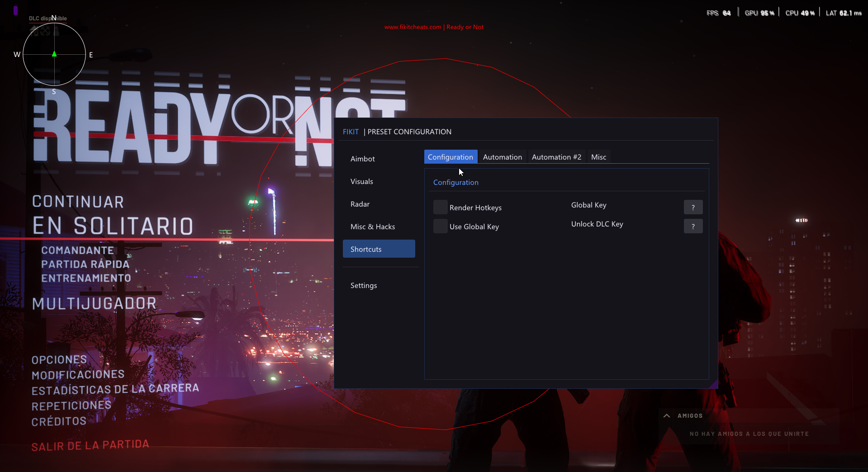Click the building icon beside the anchors icon

[x=56, y=31]
